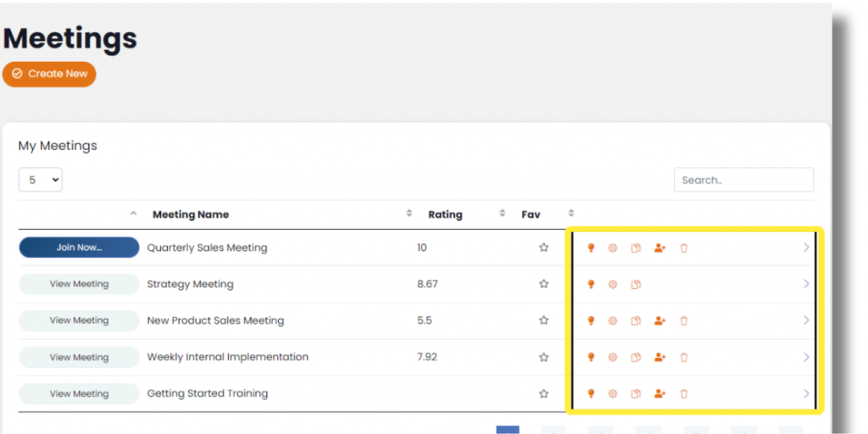The width and height of the screenshot is (868, 434).
Task: Add a person to Weekly Internal Implementation
Action: (659, 358)
